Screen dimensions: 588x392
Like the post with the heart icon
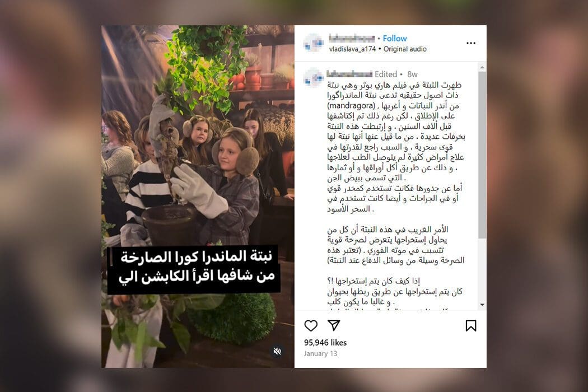(x=310, y=325)
